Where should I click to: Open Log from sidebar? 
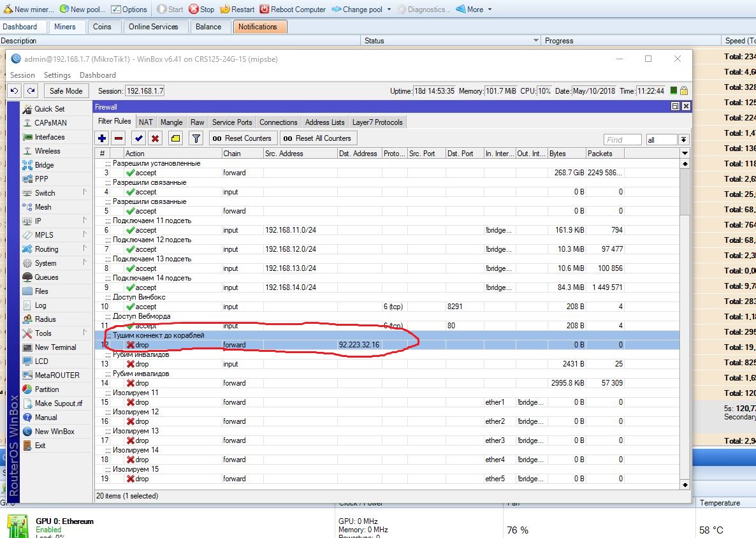40,305
